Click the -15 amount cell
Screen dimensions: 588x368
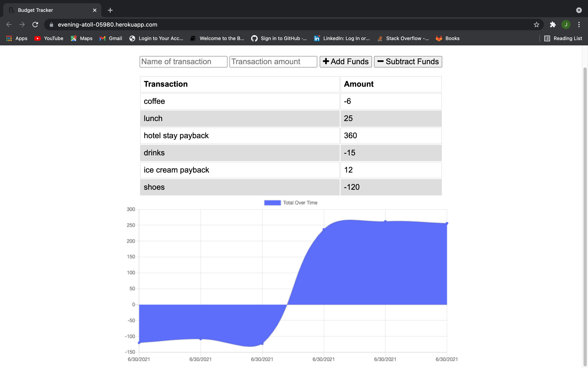coord(391,153)
